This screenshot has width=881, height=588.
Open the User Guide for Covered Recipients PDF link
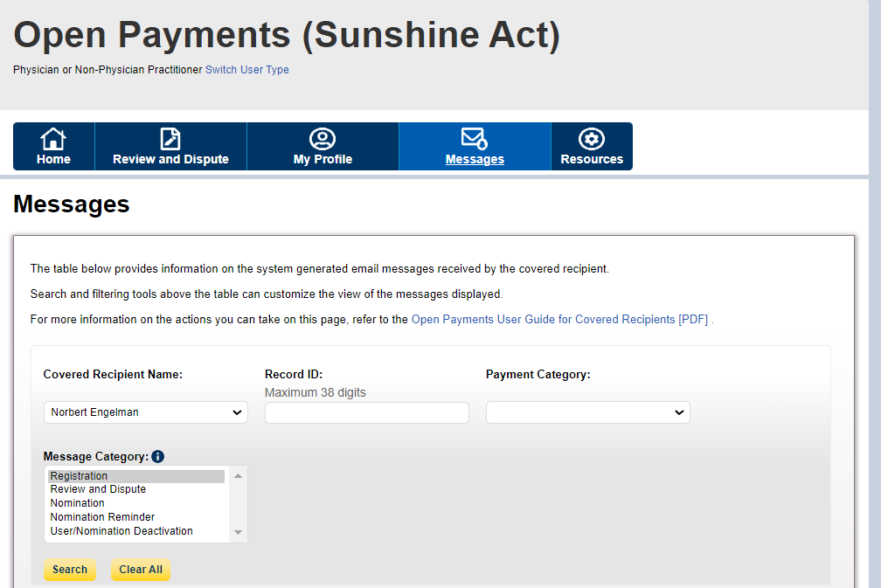pyautogui.click(x=559, y=320)
